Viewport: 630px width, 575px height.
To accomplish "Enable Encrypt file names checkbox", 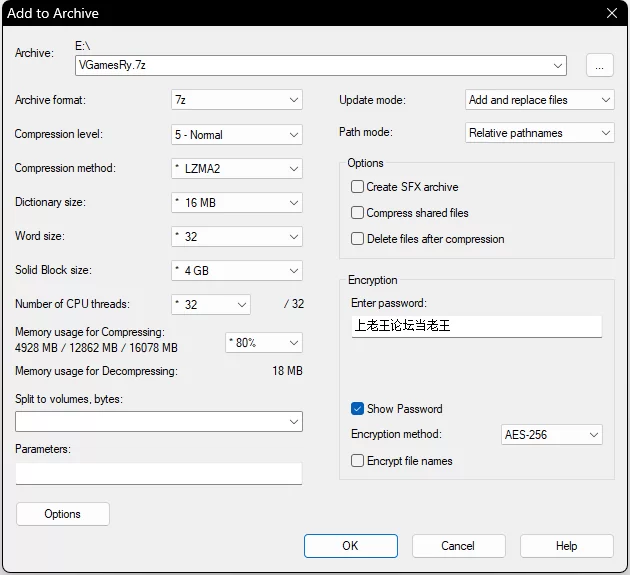I will tap(357, 461).
